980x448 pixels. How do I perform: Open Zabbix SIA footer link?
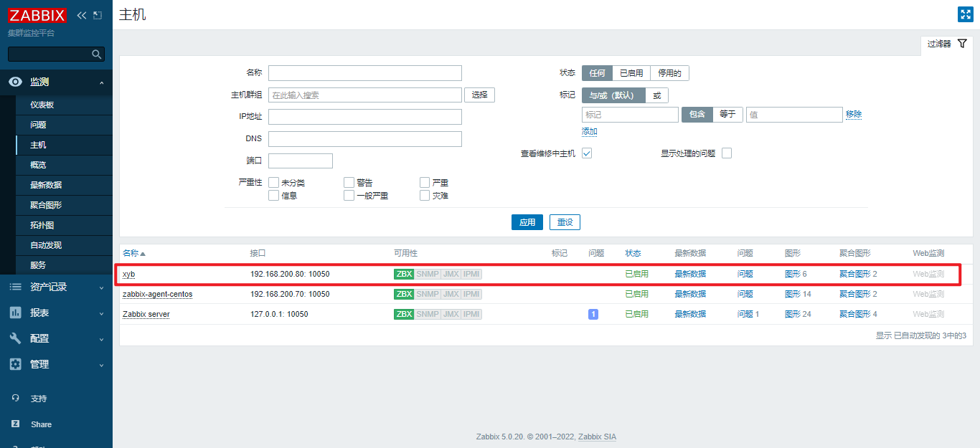tap(597, 437)
